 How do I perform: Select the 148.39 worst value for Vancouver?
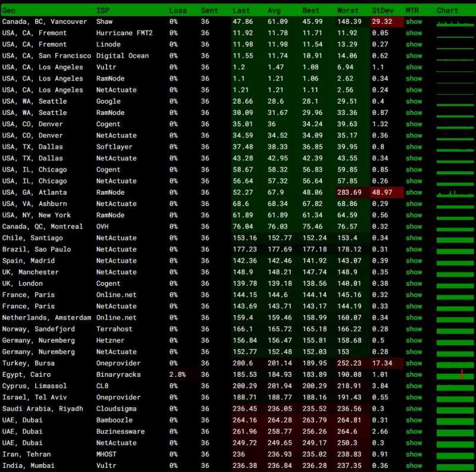click(349, 21)
